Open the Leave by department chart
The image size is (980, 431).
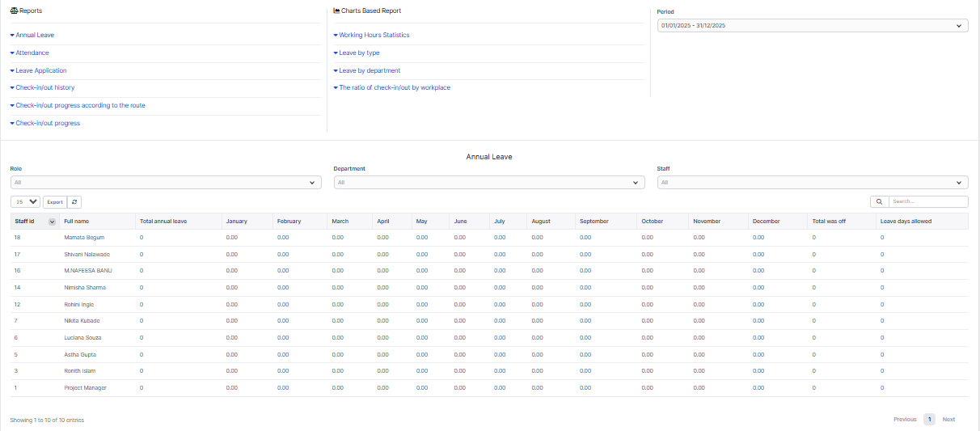[x=369, y=71]
